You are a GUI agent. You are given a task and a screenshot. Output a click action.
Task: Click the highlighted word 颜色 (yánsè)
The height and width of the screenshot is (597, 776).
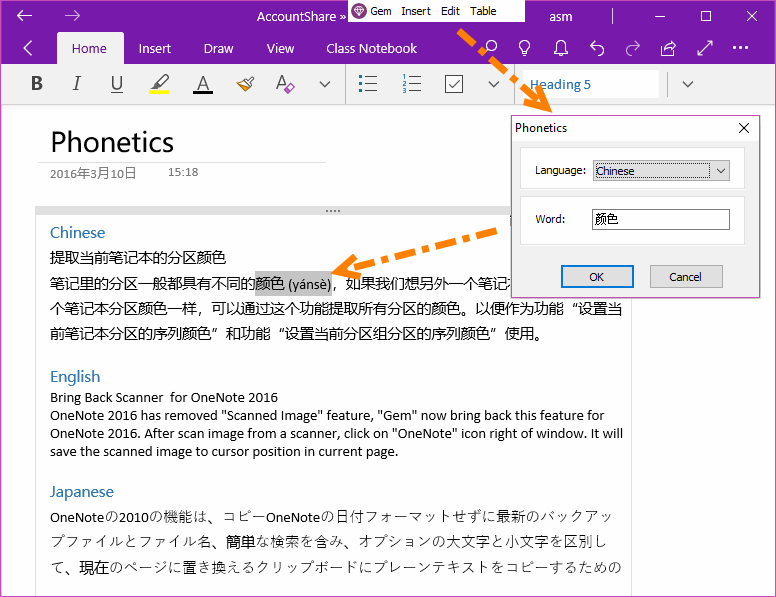pos(293,284)
